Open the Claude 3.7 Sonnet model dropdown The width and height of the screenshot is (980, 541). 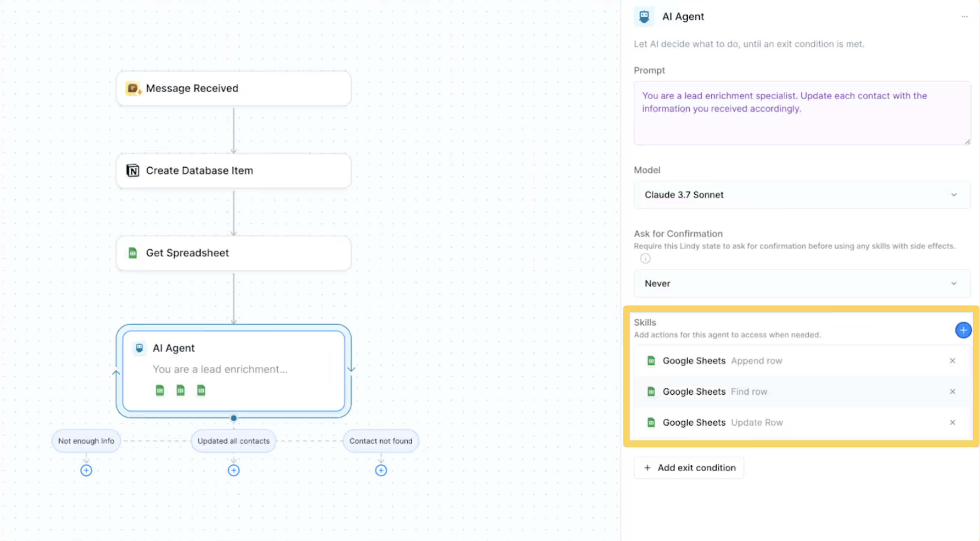802,195
